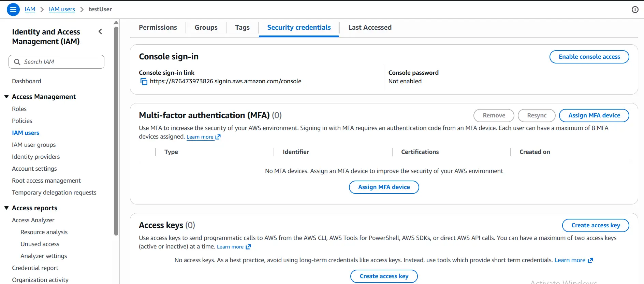The image size is (644, 284).
Task: Go to Dashboard in the sidebar
Action: tap(27, 81)
